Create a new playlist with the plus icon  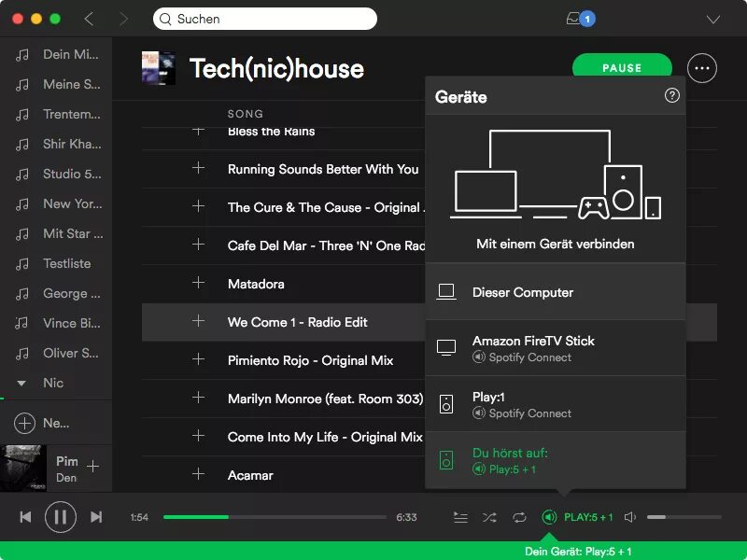click(x=23, y=423)
